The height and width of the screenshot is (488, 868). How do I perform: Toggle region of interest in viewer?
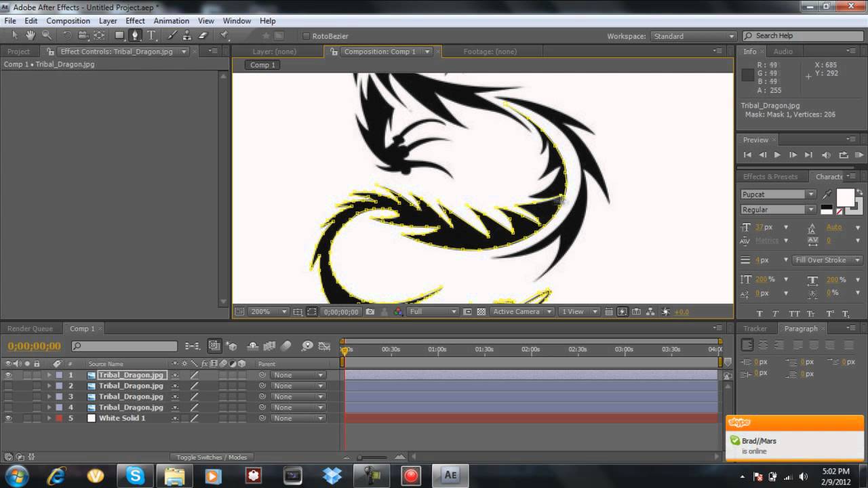(467, 312)
